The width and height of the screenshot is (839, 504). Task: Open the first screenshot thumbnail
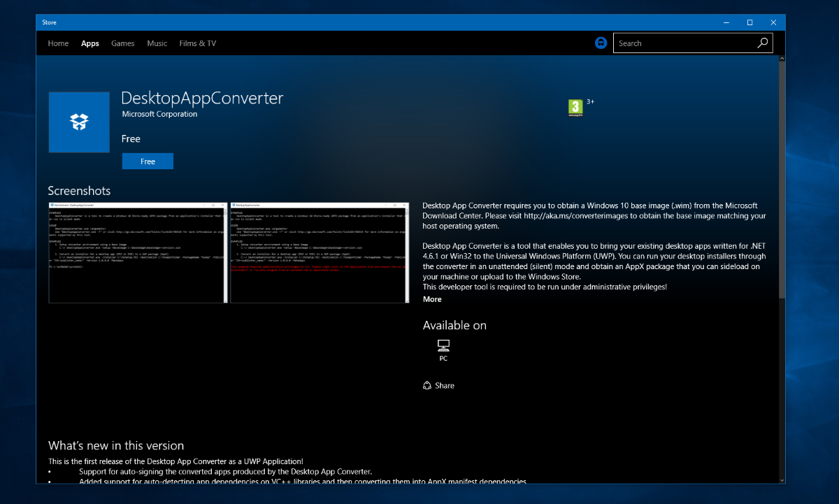click(138, 252)
